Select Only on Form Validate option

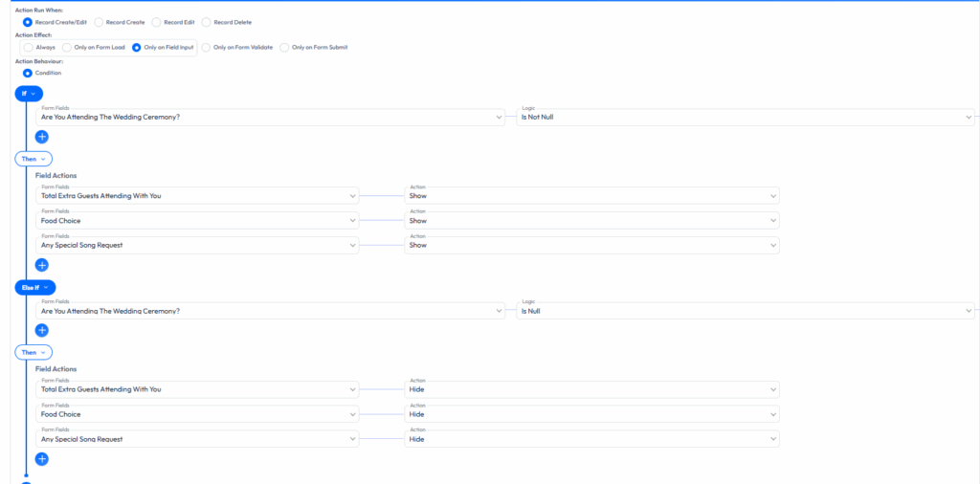[207, 48]
